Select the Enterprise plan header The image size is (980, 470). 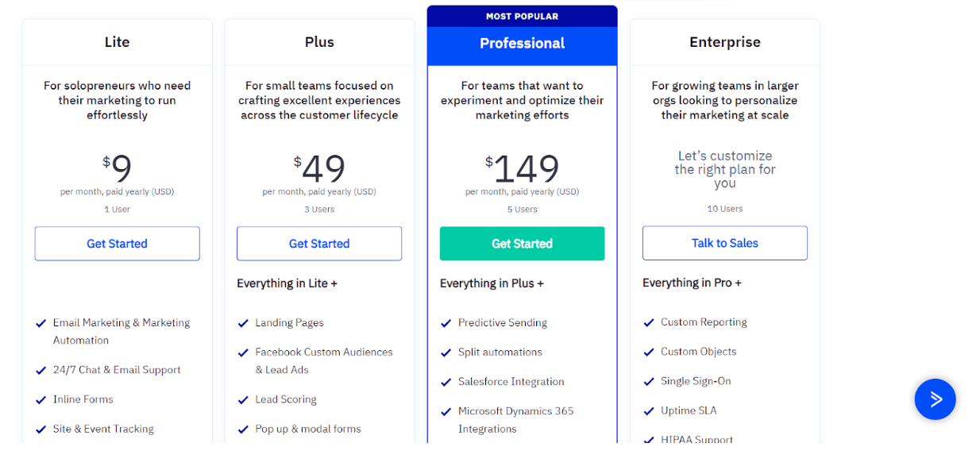click(725, 42)
